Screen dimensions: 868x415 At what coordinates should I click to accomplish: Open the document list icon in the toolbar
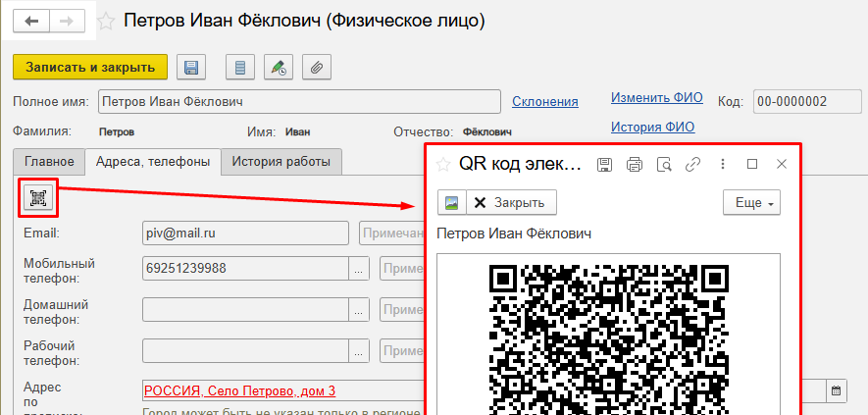pos(239,68)
